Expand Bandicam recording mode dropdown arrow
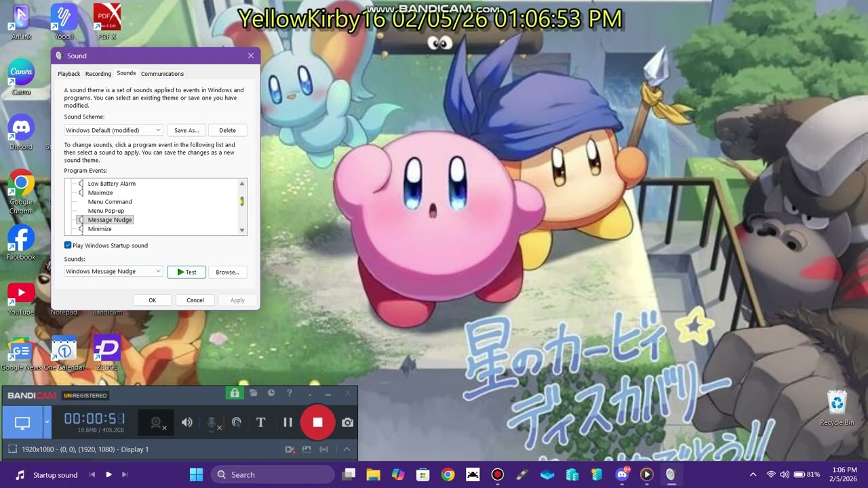The image size is (868, 488). (47, 423)
